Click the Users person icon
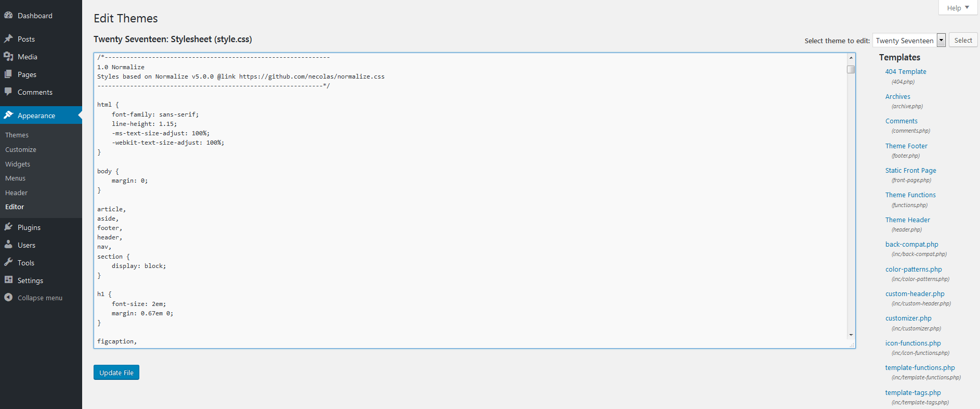Screen dimensions: 980x409 point(8,245)
